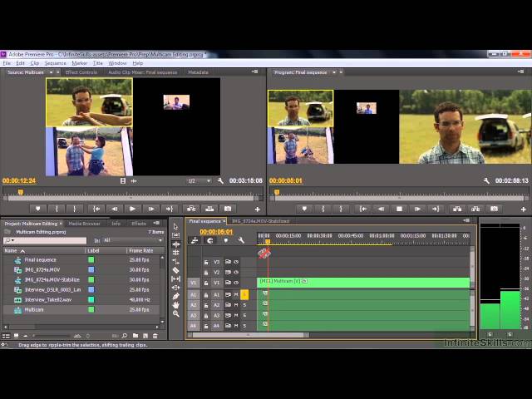
Task: Open Source playback resolution 1/2 dropdown
Action: (x=199, y=181)
